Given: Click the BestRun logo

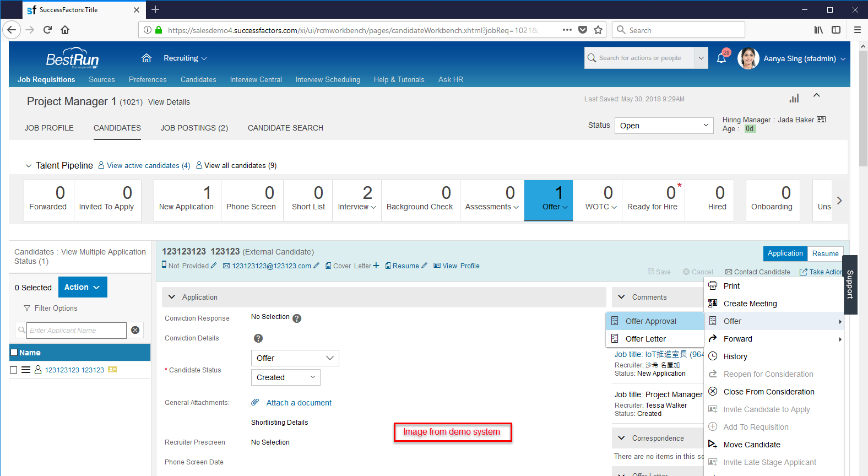Looking at the screenshot, I should click(x=72, y=58).
